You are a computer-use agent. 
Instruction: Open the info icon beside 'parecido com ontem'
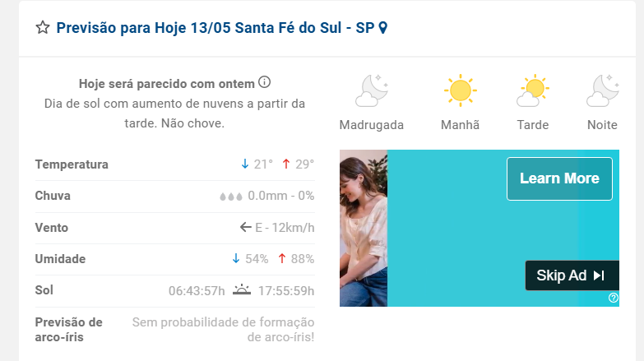coord(265,82)
